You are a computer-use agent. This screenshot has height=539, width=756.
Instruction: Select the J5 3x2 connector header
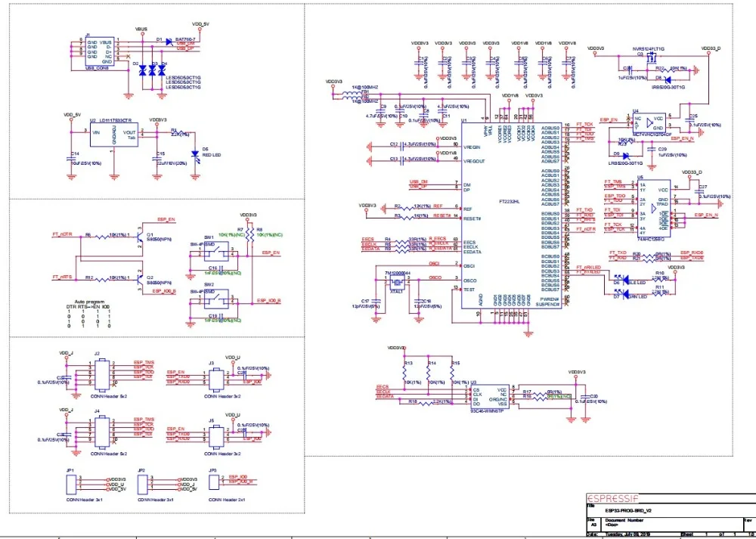(x=216, y=436)
